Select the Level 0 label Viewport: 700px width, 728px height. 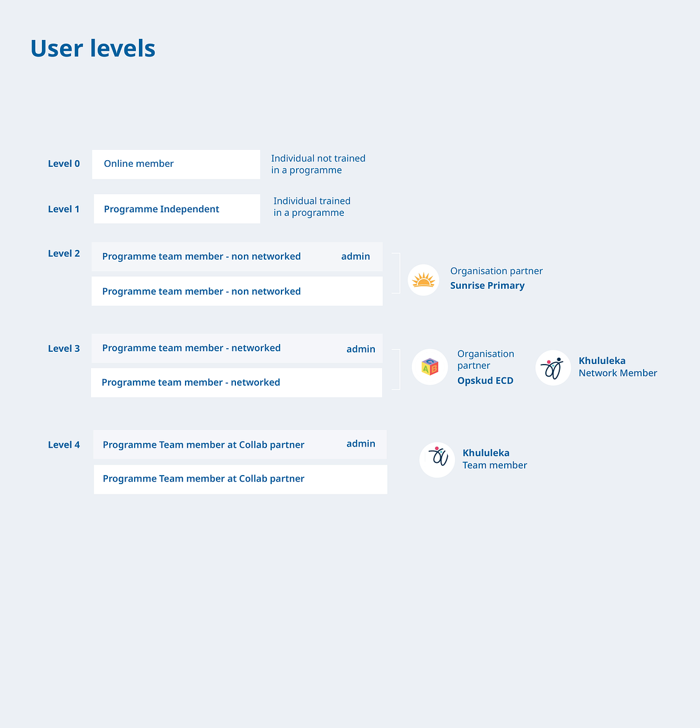(x=64, y=164)
